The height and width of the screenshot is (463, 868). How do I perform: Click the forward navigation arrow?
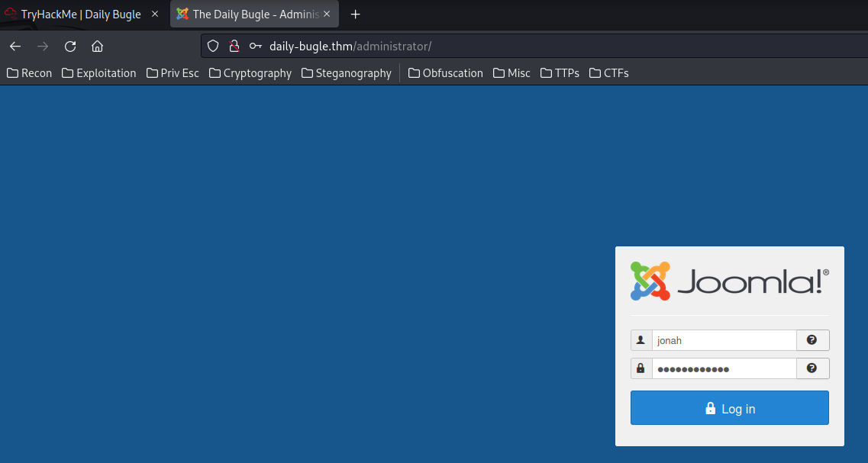tap(43, 46)
